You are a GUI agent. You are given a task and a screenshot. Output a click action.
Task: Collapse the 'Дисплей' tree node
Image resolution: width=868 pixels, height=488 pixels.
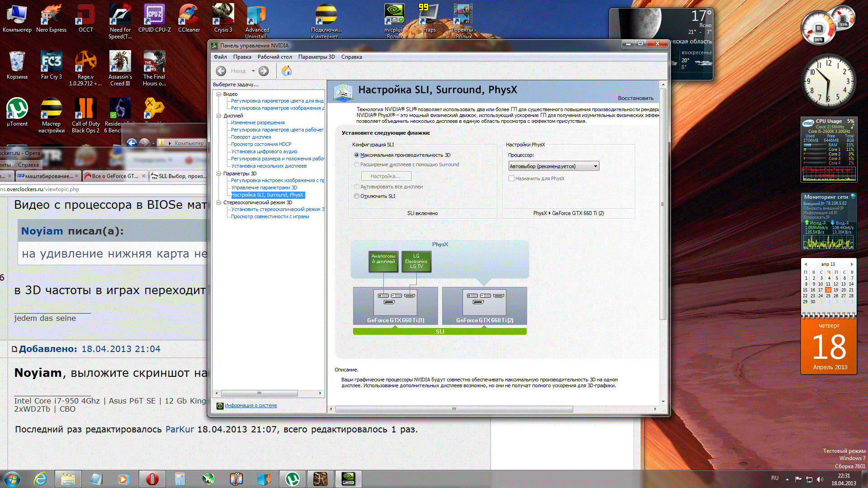[219, 116]
